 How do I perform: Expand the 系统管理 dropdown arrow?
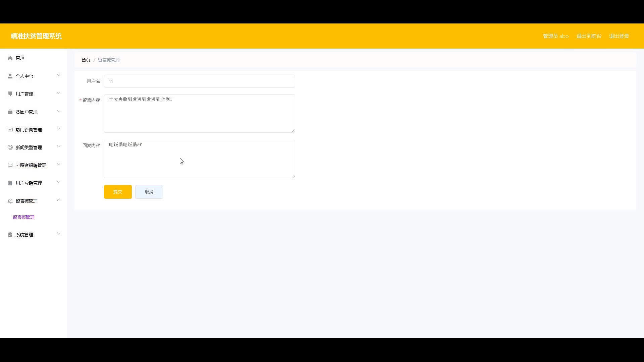pos(59,234)
